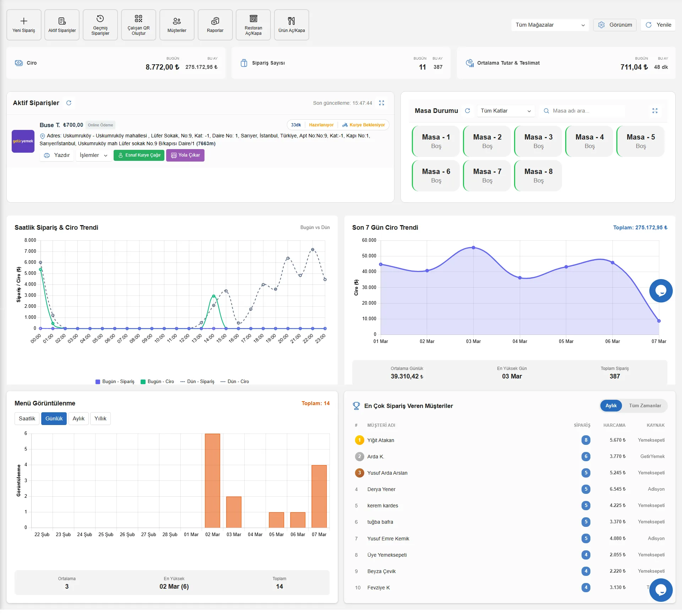The image size is (682, 616).
Task: Toggle the Bugün - Sipariş legend series
Action: coord(115,382)
